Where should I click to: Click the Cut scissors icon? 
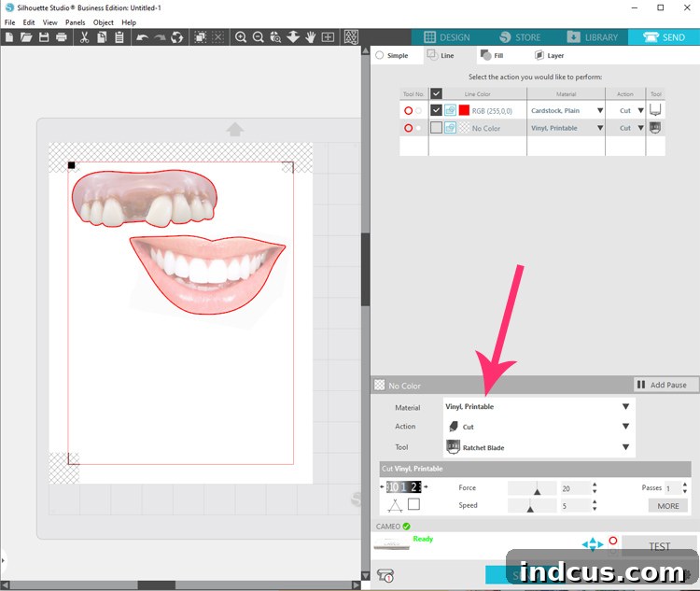[x=84, y=37]
